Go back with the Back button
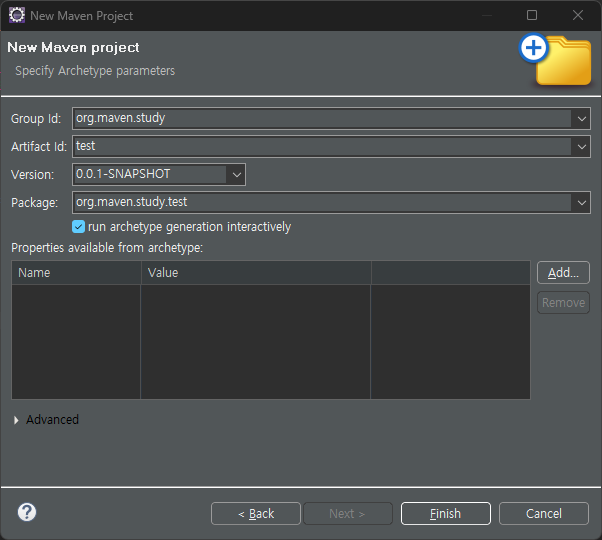Screen dimensions: 602x540 [256, 514]
